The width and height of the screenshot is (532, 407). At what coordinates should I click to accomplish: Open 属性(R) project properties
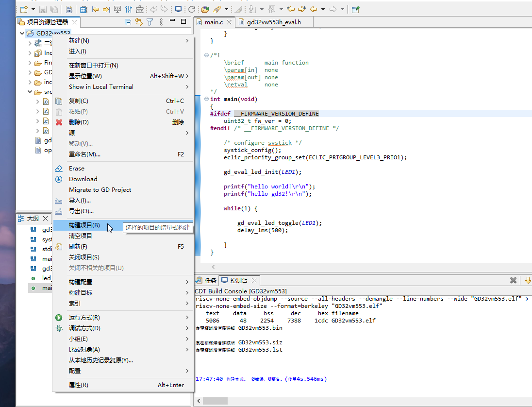(79, 385)
